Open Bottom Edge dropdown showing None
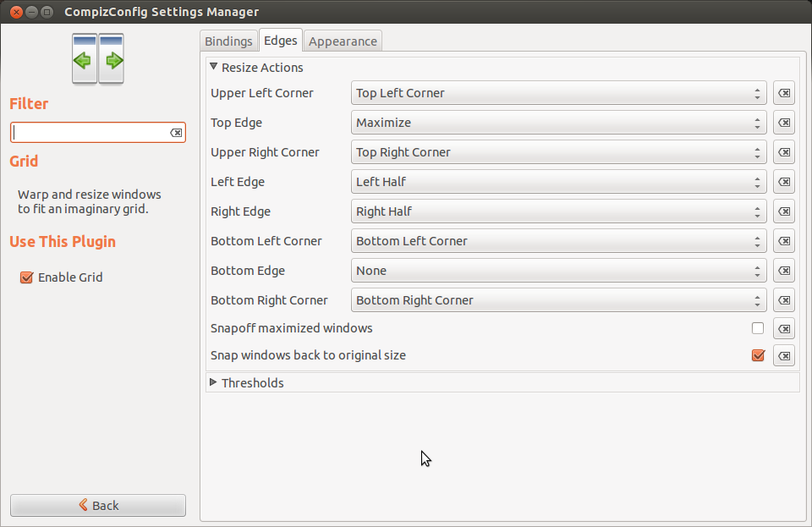Viewport: 812px width, 527px height. click(x=559, y=271)
